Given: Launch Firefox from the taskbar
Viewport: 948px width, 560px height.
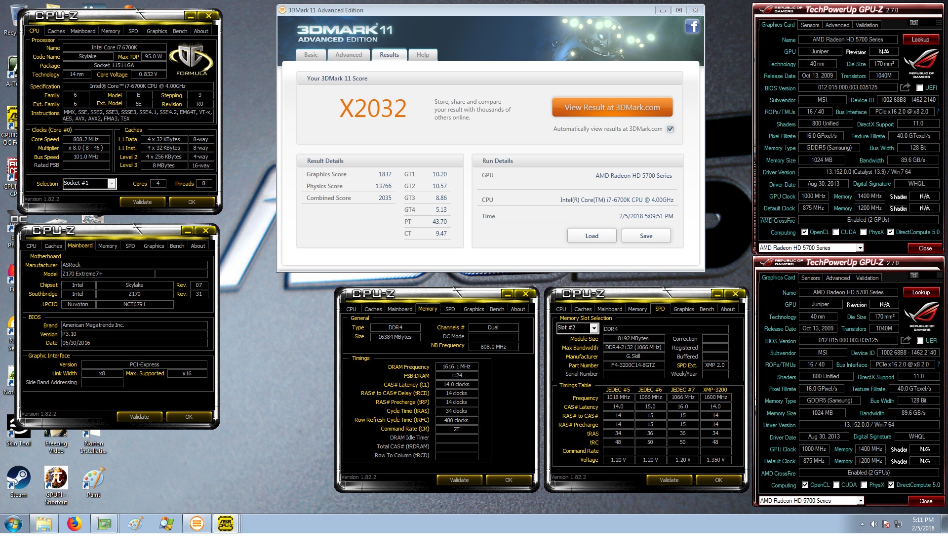Looking at the screenshot, I should click(x=75, y=523).
